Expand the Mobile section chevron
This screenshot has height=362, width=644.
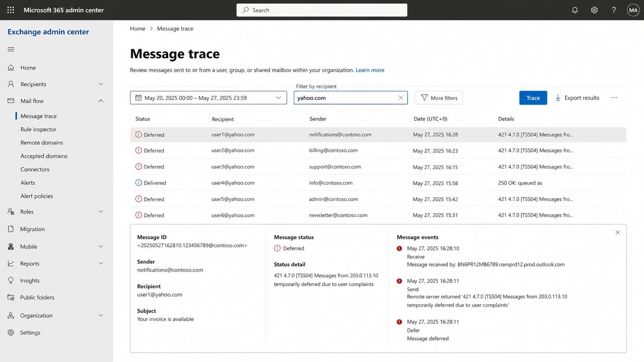[101, 247]
